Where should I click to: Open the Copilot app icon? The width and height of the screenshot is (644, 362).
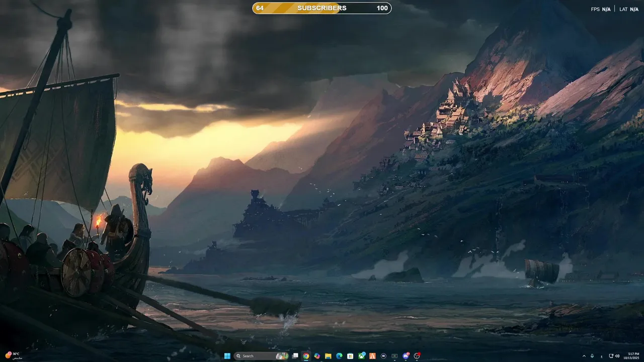(x=317, y=356)
